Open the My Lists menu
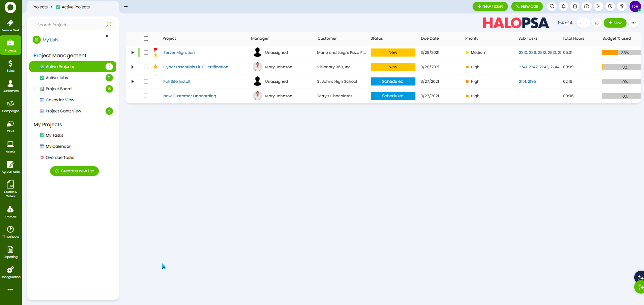Image resolution: width=644 pixels, height=305 pixels. point(46,40)
